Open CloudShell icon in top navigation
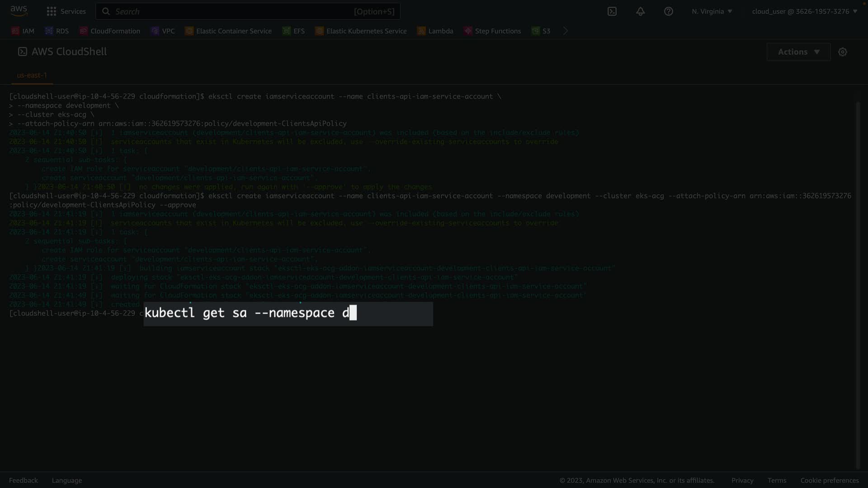The width and height of the screenshot is (868, 488). pyautogui.click(x=612, y=11)
